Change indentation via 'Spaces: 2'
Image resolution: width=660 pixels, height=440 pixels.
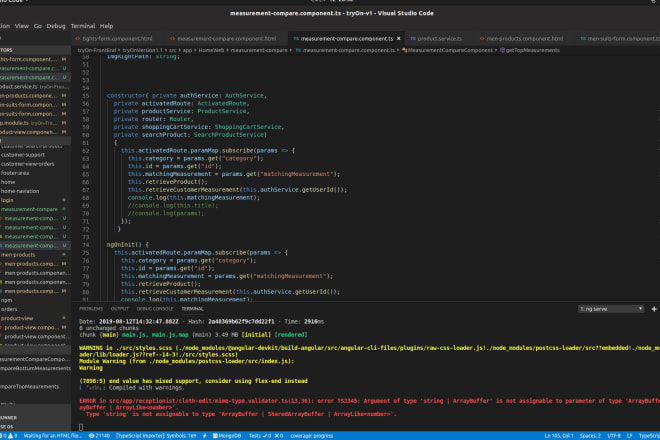point(590,436)
